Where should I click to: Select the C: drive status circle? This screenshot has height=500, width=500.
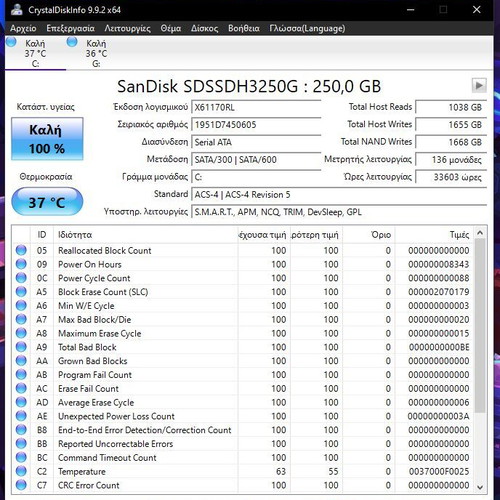11,42
